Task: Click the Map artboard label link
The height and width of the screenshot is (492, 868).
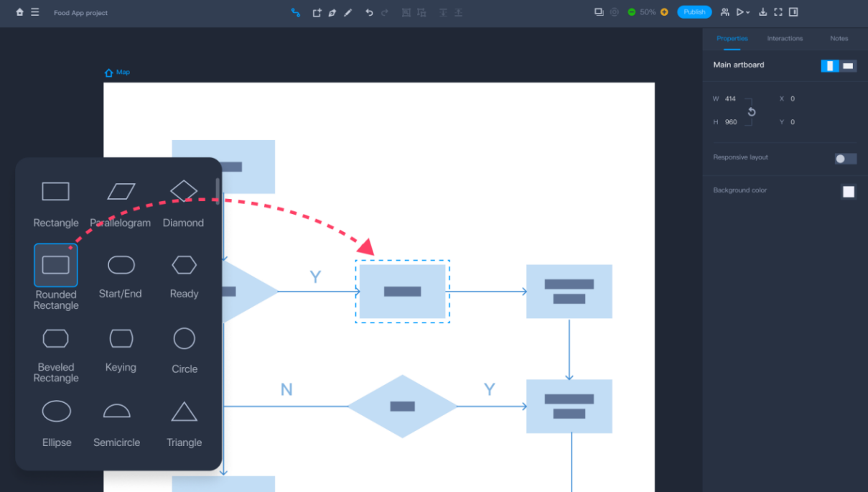Action: point(123,73)
